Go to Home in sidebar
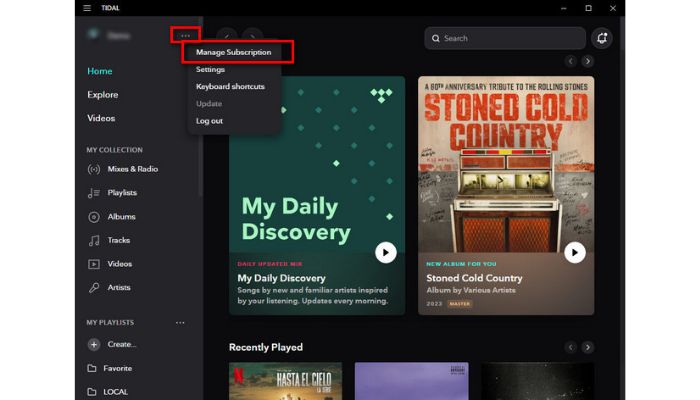 (100, 71)
